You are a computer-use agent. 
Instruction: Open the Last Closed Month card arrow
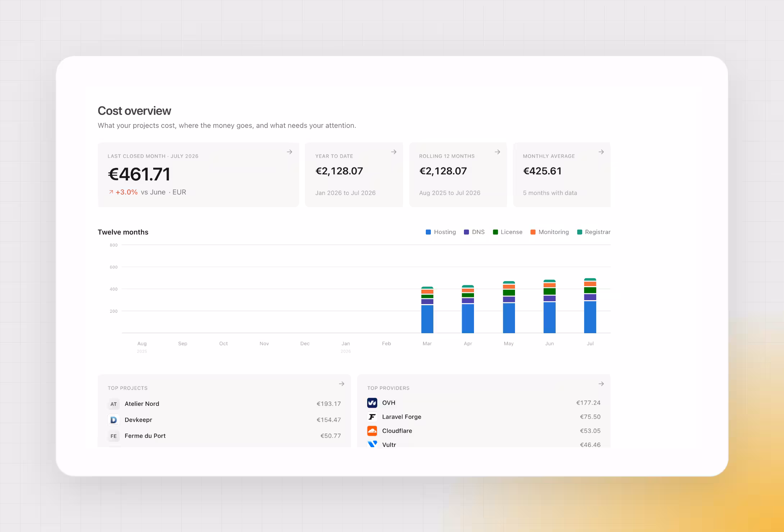(290, 152)
